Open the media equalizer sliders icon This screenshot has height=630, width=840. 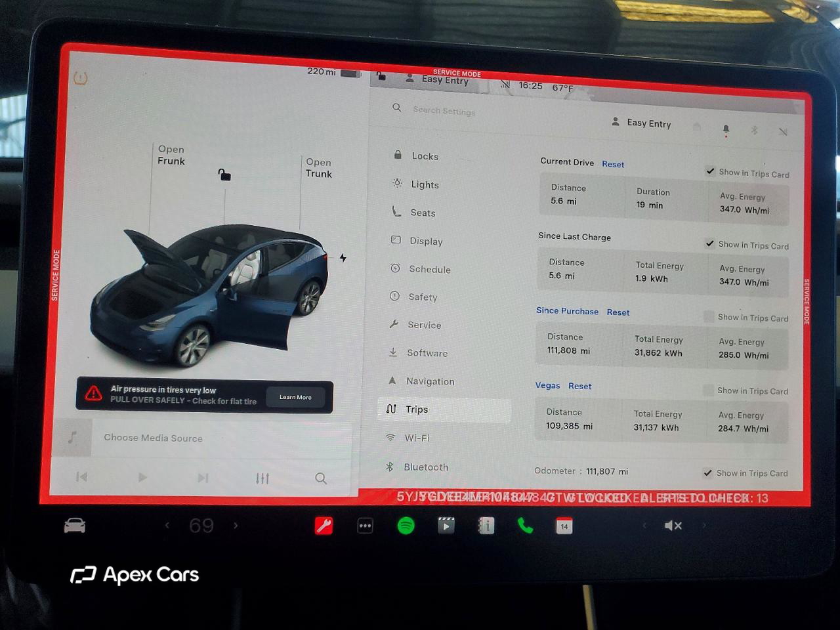tap(262, 478)
